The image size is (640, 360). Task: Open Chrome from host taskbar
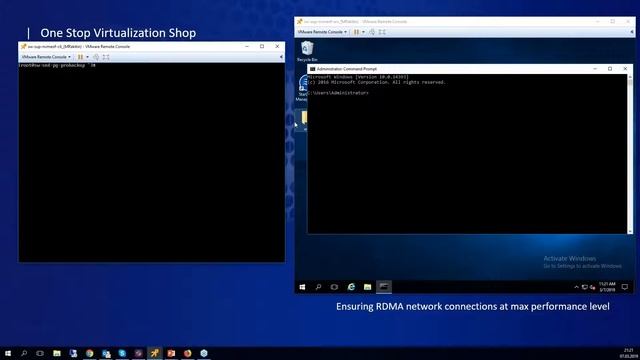click(89, 353)
